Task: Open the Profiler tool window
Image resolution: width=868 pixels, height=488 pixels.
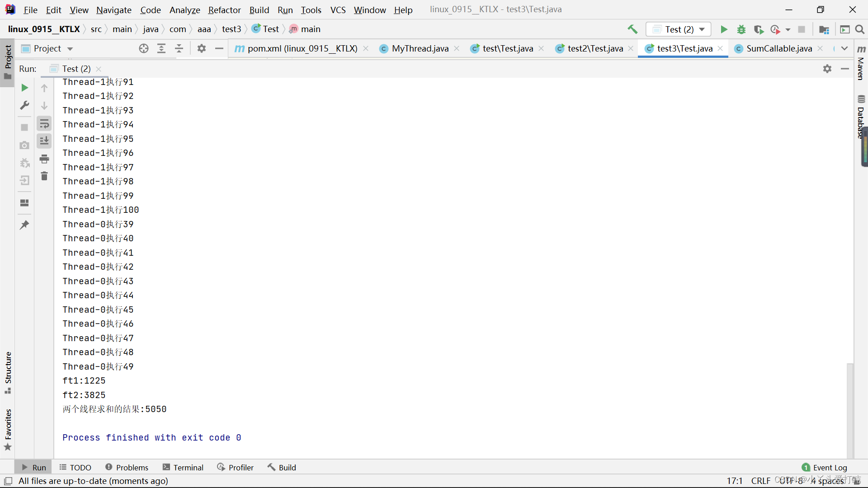Action: click(235, 467)
